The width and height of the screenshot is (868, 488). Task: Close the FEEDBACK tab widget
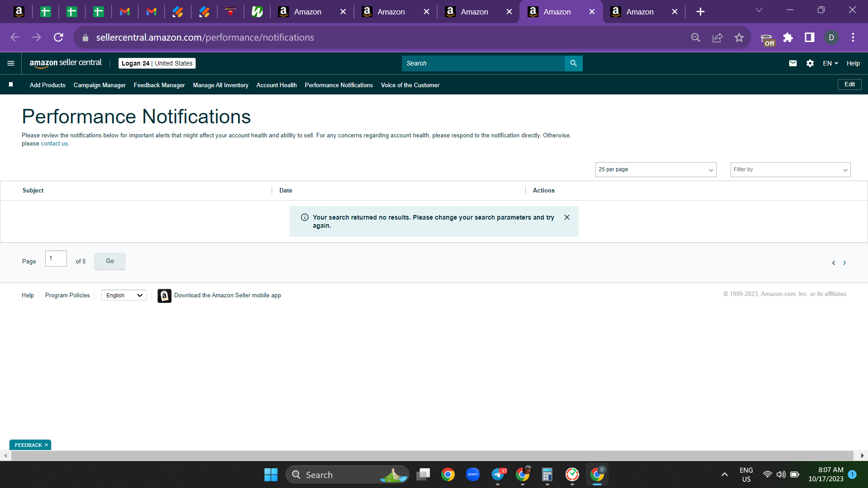pos(46,445)
